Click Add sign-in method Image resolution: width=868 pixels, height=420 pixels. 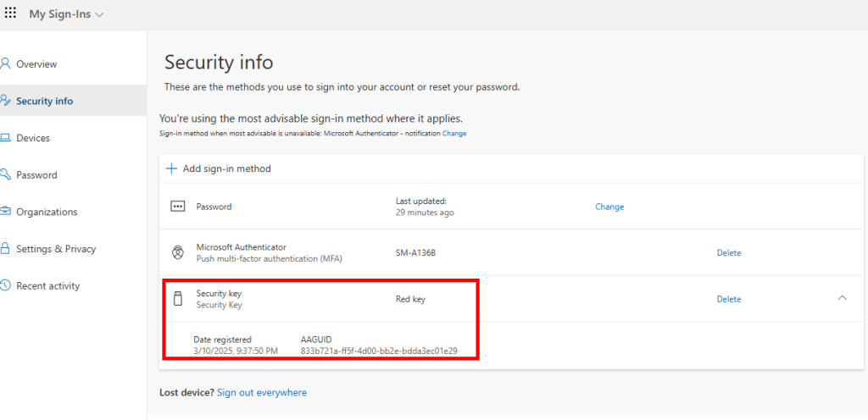pos(227,169)
